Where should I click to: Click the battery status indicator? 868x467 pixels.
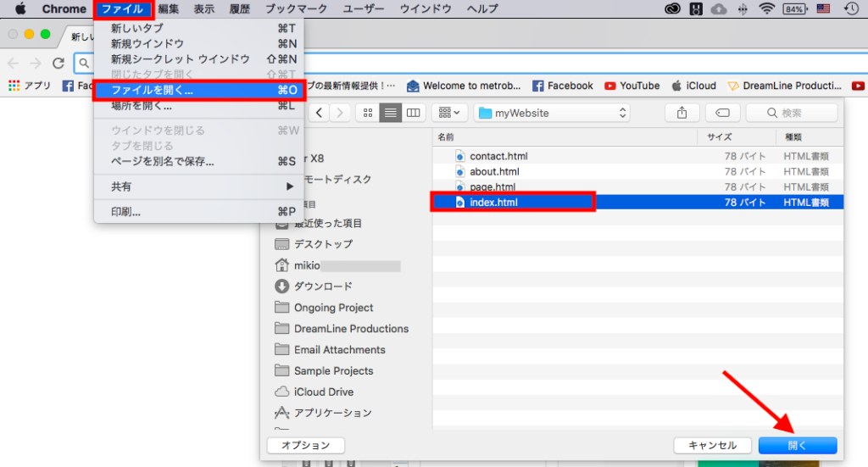[x=795, y=8]
